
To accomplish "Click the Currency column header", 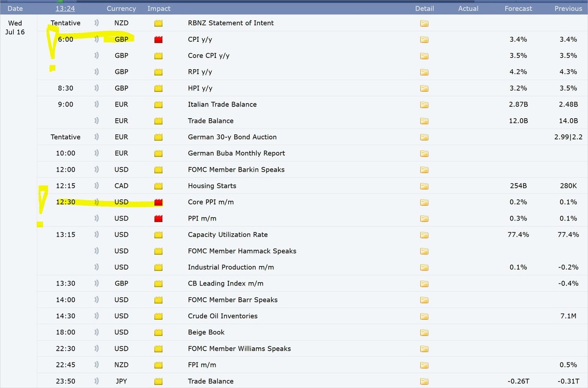I will click(122, 8).
